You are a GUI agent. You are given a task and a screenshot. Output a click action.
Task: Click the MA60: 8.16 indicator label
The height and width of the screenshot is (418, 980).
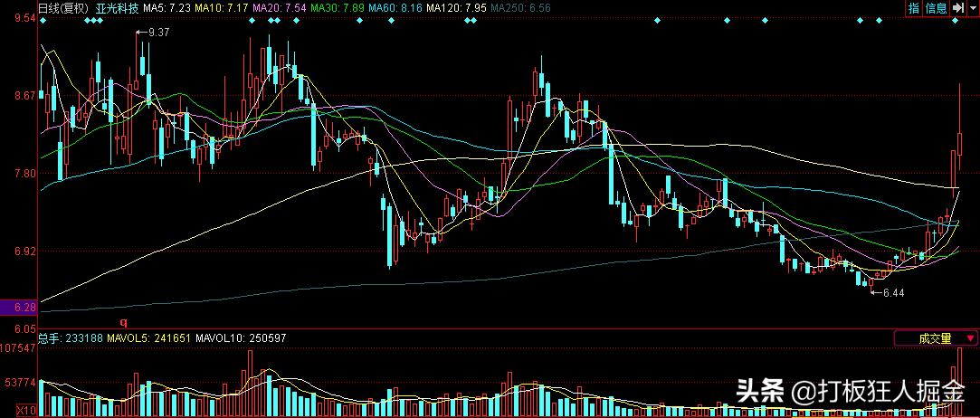click(x=396, y=8)
